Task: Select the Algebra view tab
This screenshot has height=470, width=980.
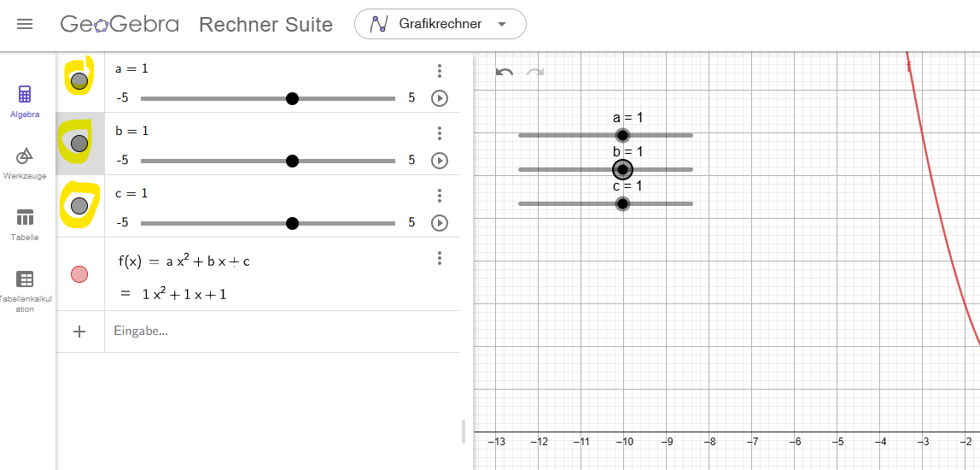Action: pyautogui.click(x=25, y=101)
